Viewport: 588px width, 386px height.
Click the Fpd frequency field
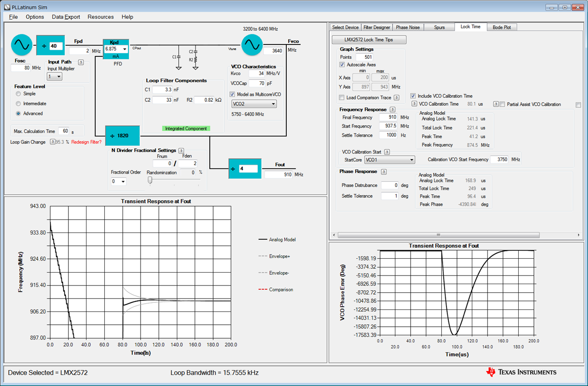coord(80,51)
